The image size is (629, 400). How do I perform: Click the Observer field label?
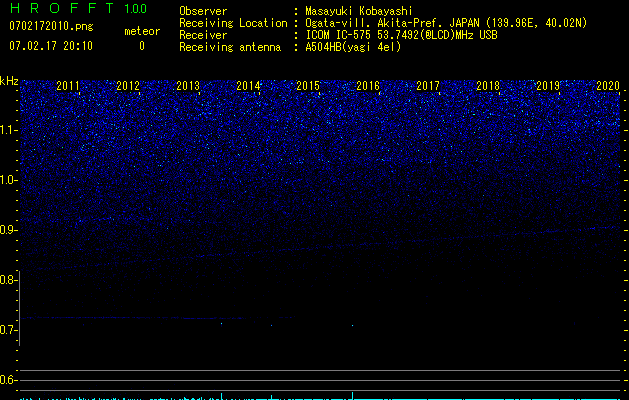[203, 11]
